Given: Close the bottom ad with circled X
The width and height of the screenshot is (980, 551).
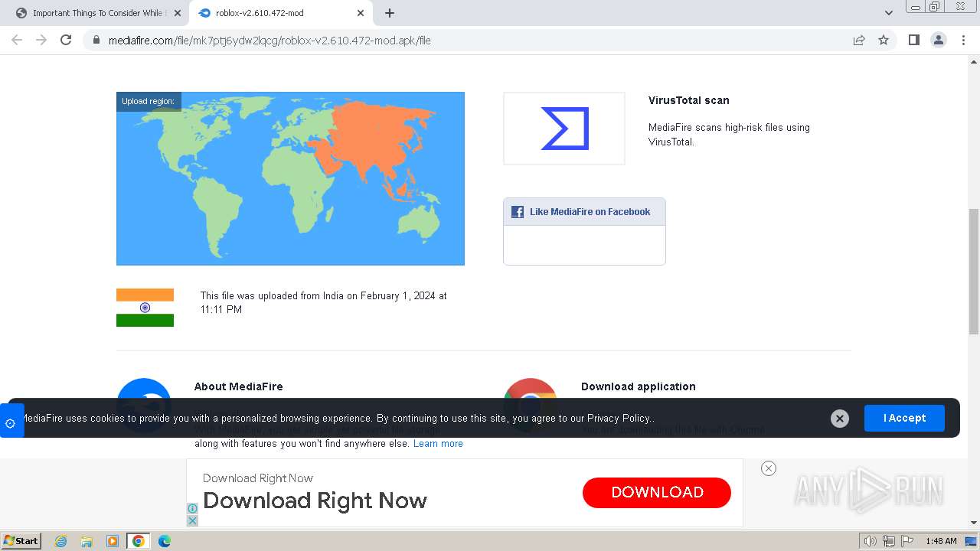Looking at the screenshot, I should [769, 468].
